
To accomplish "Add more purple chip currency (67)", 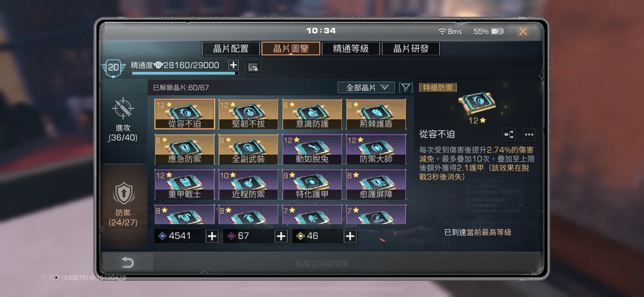I will pyautogui.click(x=281, y=236).
